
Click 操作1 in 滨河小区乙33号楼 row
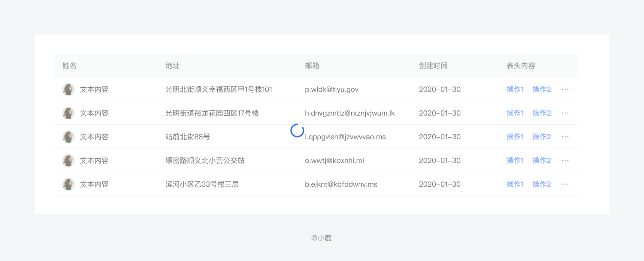515,184
